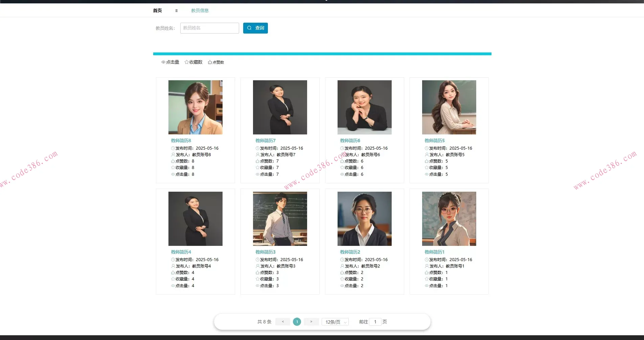Click the 查询 search button
The image size is (644, 340).
255,28
